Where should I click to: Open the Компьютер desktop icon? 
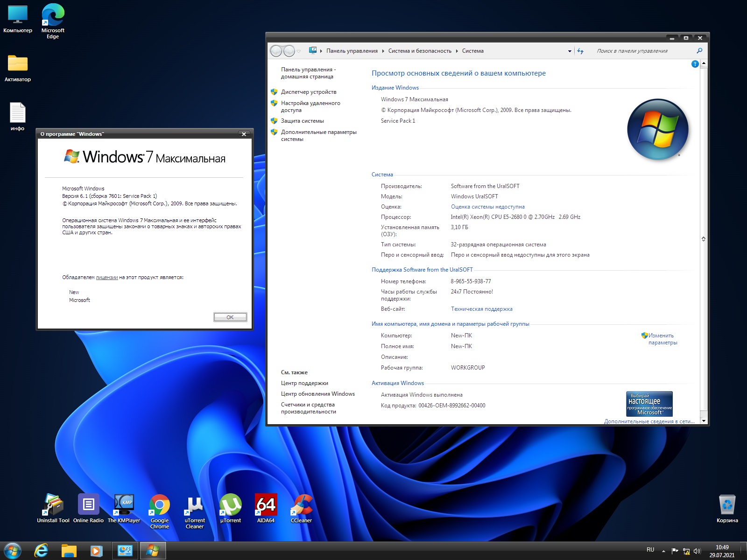coord(18,19)
